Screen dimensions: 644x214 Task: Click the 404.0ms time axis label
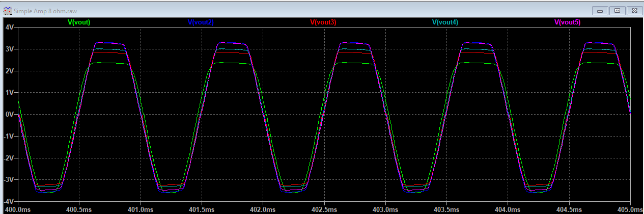pos(508,209)
